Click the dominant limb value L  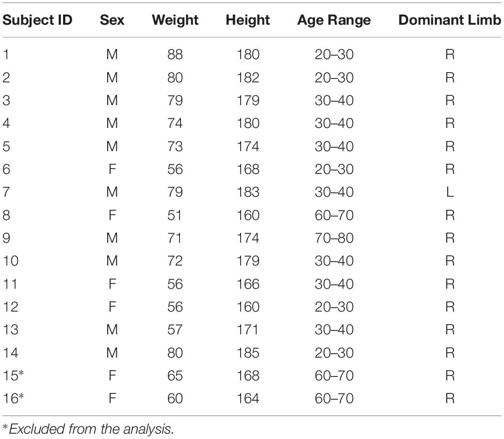[450, 192]
